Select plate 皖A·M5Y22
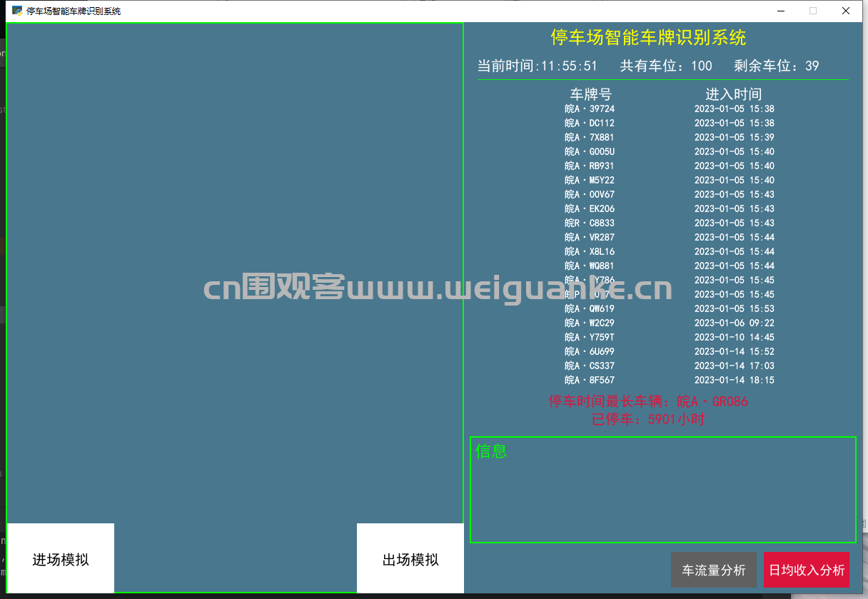 (590, 181)
